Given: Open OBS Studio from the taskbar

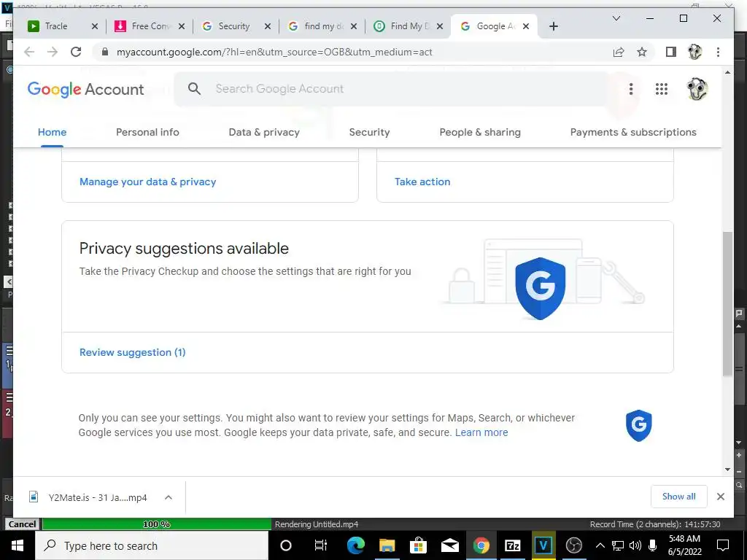Looking at the screenshot, I should point(573,545).
